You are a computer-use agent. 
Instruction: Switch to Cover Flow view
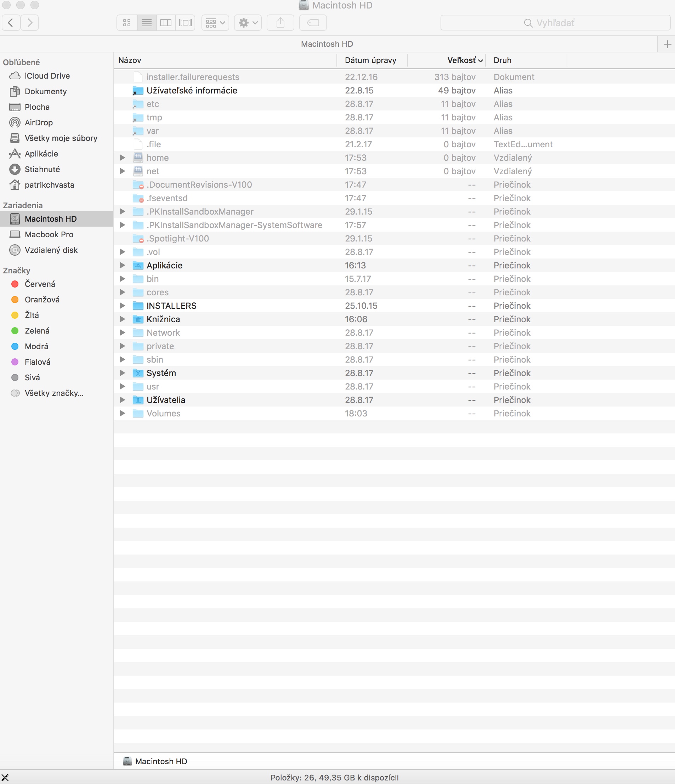click(x=186, y=23)
